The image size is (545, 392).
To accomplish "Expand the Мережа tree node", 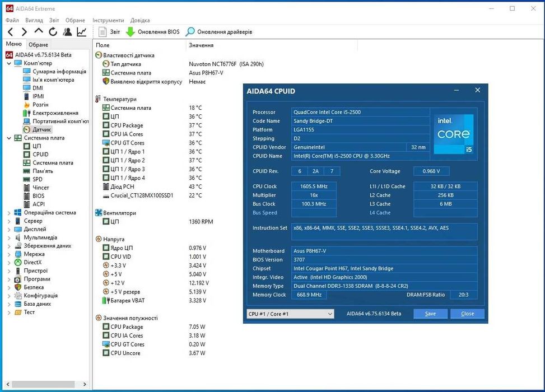I will (9, 254).
